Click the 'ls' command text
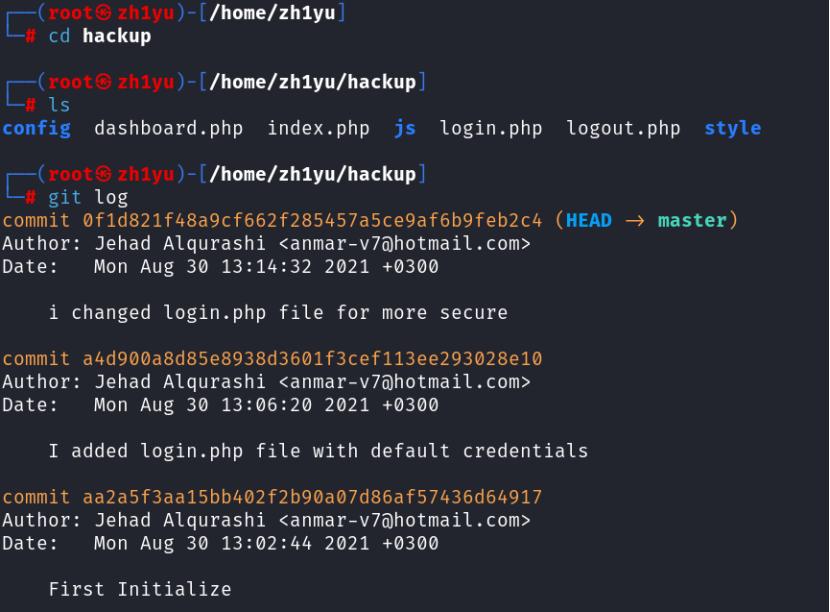The height and width of the screenshot is (612, 830). [59, 104]
